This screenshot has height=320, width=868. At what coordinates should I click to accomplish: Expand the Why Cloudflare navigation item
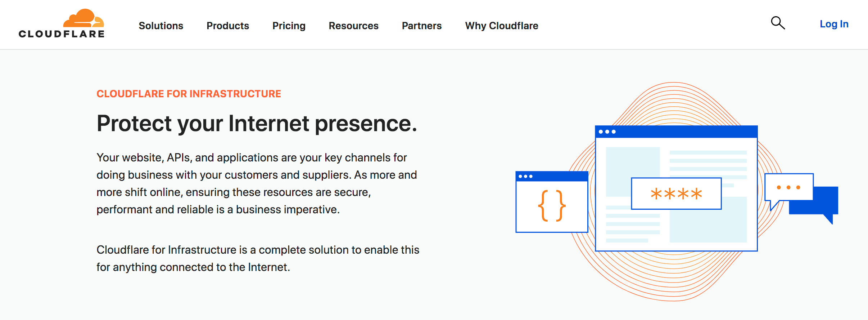tap(502, 26)
